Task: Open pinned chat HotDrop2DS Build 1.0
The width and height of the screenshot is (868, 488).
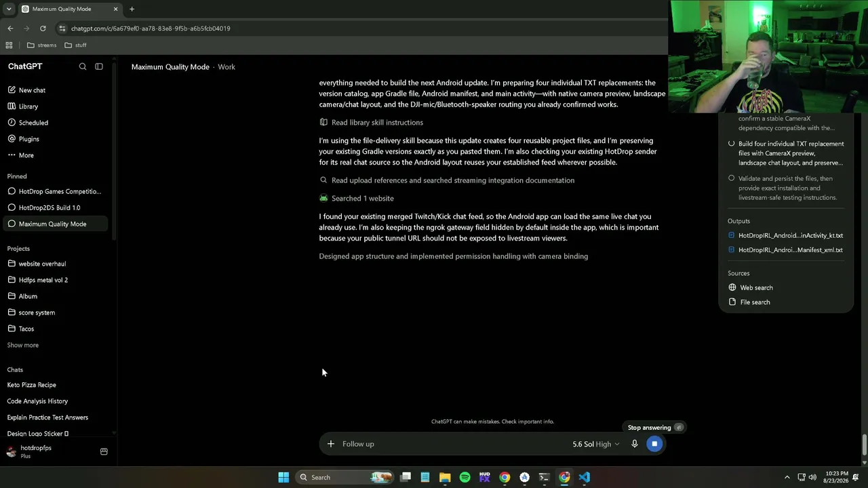Action: pyautogui.click(x=57, y=207)
